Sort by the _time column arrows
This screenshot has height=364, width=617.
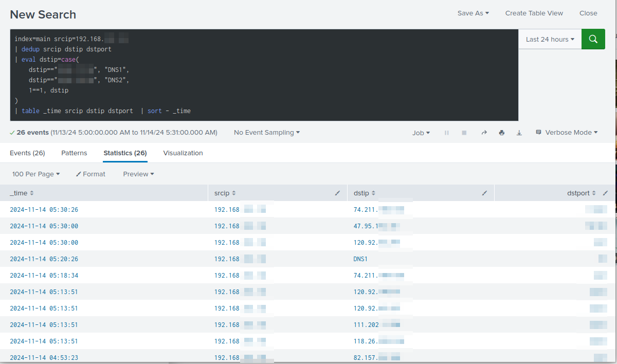tap(32, 193)
